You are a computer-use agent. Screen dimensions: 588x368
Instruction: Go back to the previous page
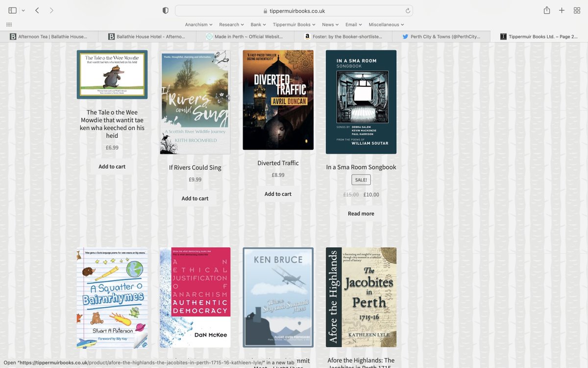37,10
